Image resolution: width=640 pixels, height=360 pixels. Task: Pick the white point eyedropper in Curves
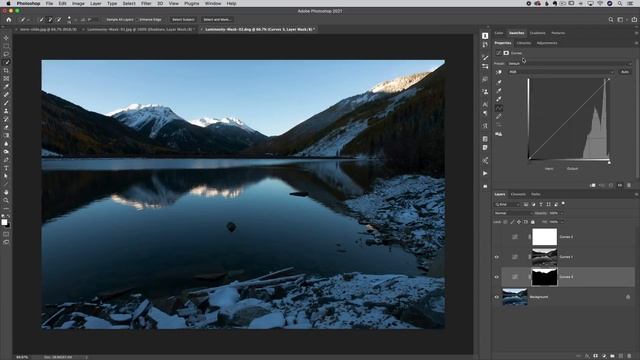pyautogui.click(x=499, y=99)
